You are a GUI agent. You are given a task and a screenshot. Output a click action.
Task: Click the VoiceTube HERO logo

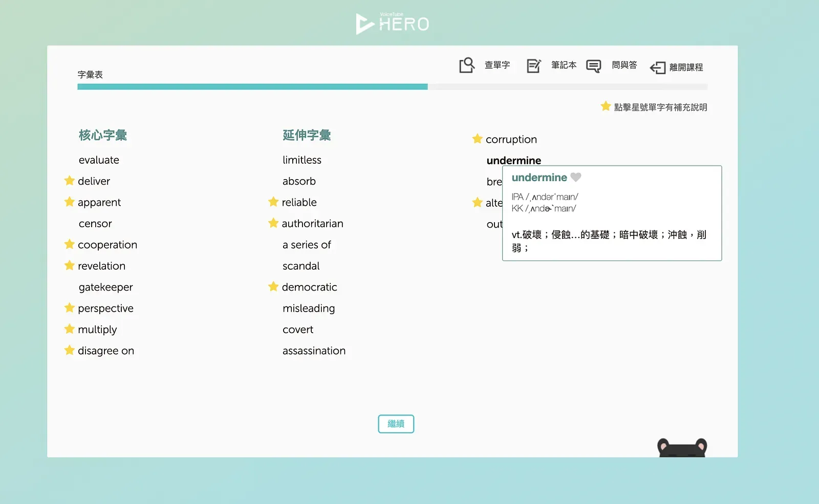[393, 23]
